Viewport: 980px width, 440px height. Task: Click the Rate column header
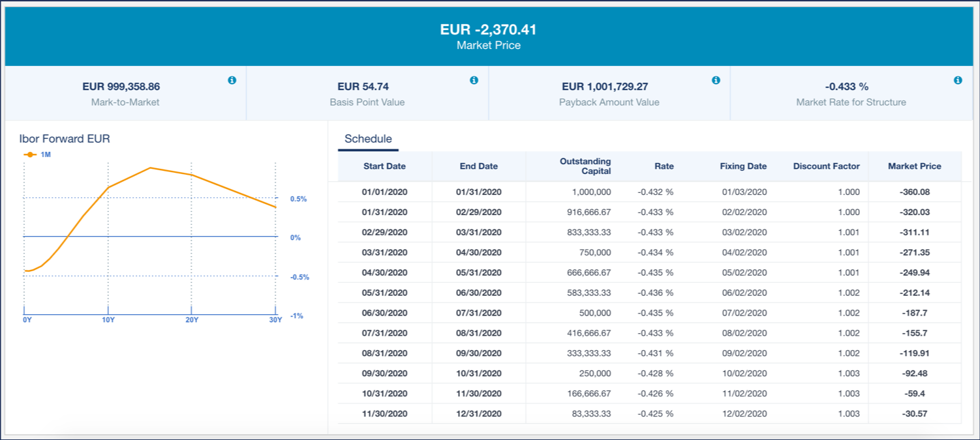coord(664,166)
